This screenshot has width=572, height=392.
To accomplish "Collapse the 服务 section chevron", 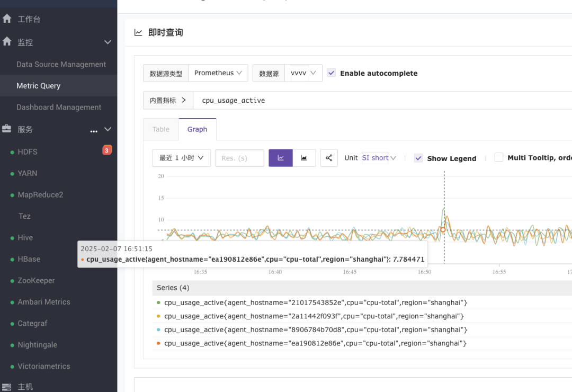I will point(108,129).
